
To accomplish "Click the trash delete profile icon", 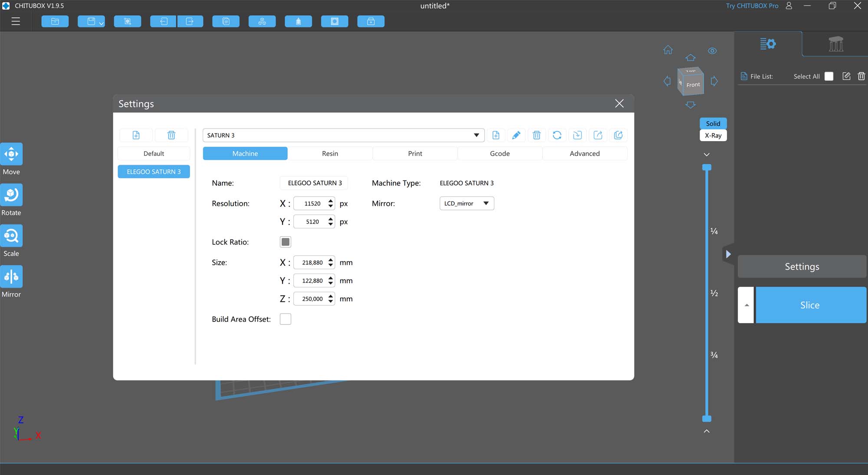I will pos(537,135).
